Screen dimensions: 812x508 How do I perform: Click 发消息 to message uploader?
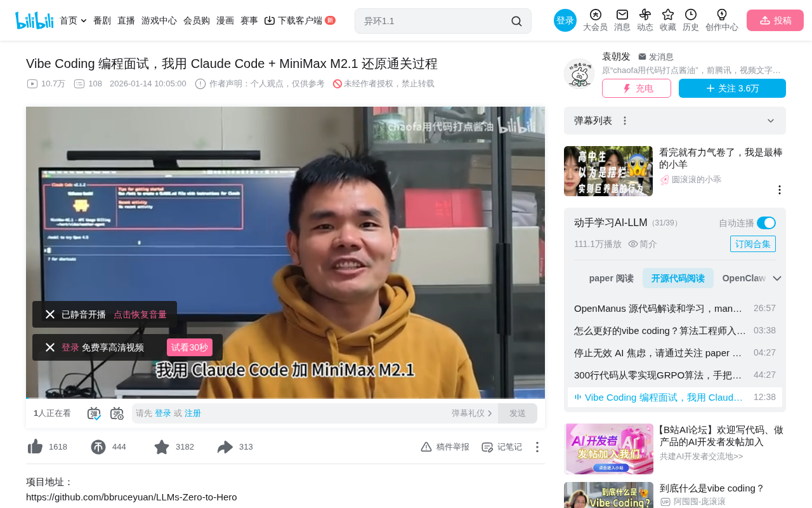point(656,57)
